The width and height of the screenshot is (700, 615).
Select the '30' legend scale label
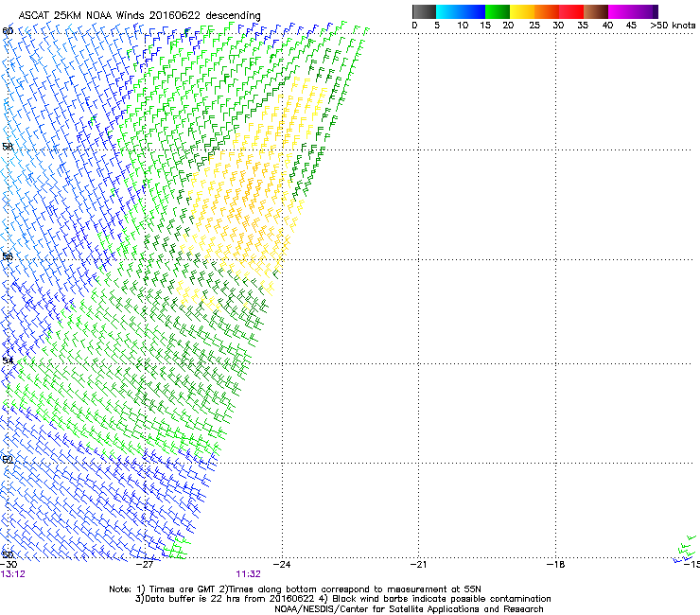[558, 26]
